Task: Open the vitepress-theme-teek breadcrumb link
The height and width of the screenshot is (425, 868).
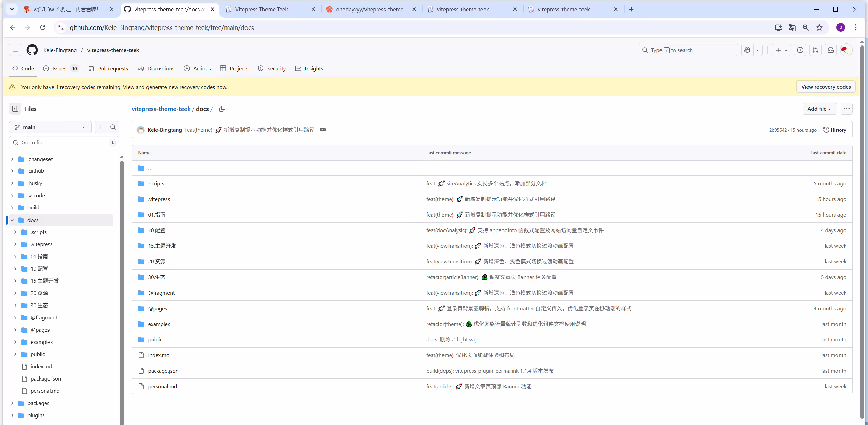Action: click(161, 109)
